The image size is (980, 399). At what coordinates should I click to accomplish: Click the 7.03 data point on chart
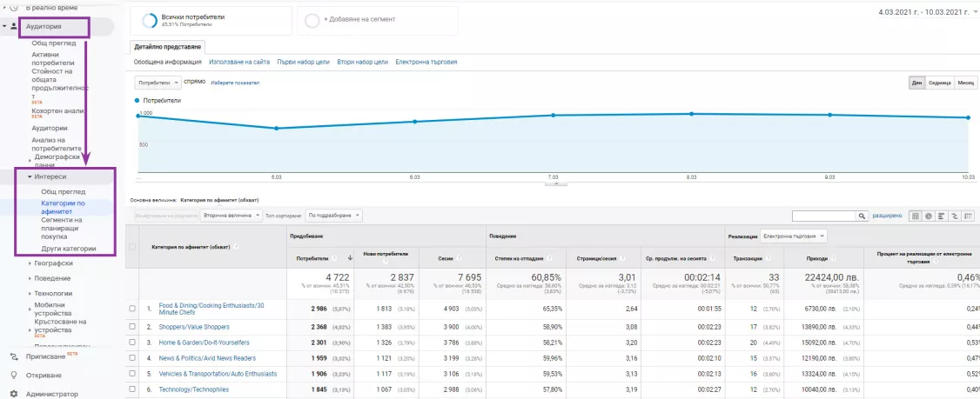point(554,115)
